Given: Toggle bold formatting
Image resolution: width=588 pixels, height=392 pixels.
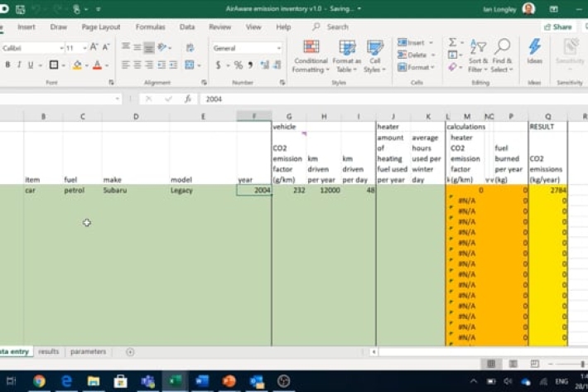Looking at the screenshot, I should tap(7, 65).
